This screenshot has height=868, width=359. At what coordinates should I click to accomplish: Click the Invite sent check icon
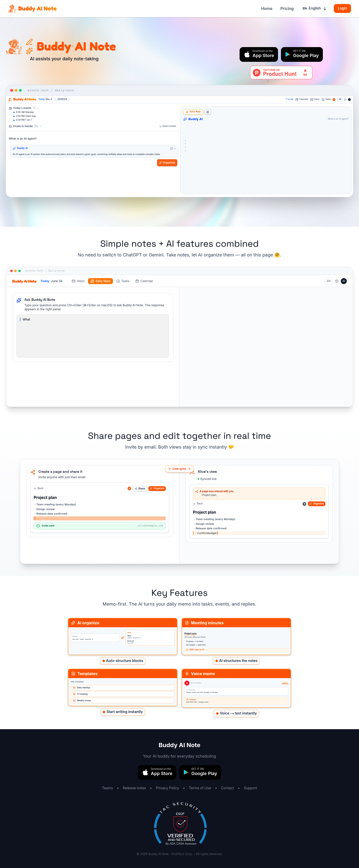[x=38, y=526]
